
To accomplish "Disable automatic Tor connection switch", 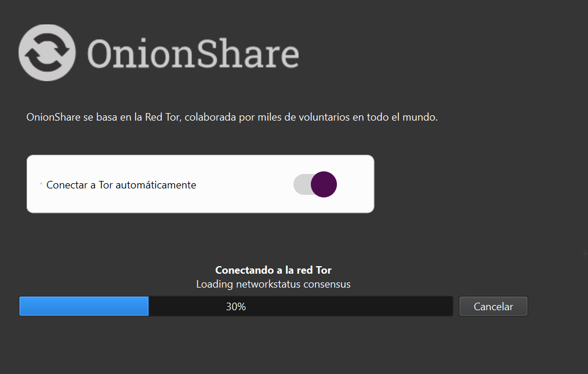I will click(315, 185).
